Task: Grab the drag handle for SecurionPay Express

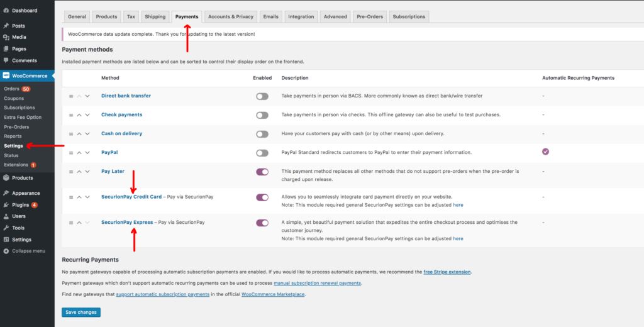Action: pos(71,223)
